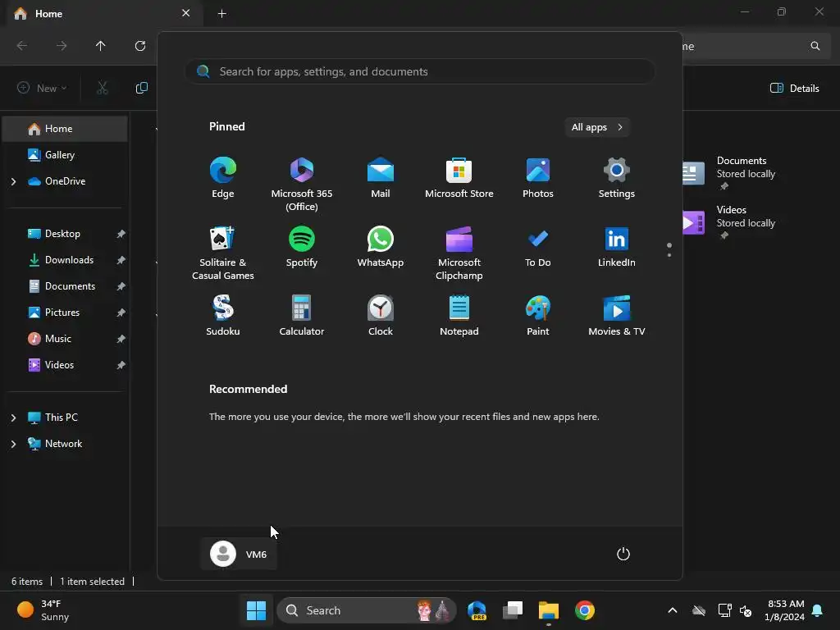Add a new tab in File Explorer
The width and height of the screenshot is (840, 630).
tap(221, 13)
